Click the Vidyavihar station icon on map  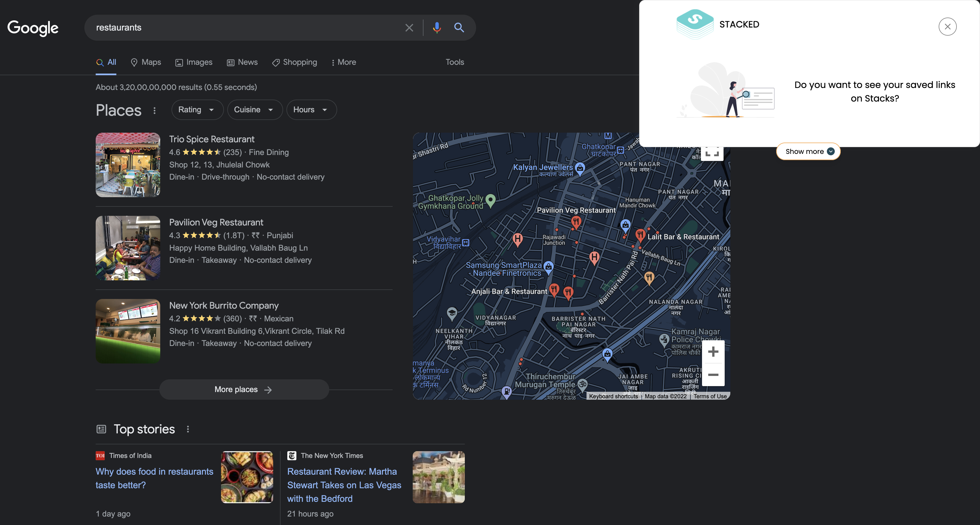466,242
